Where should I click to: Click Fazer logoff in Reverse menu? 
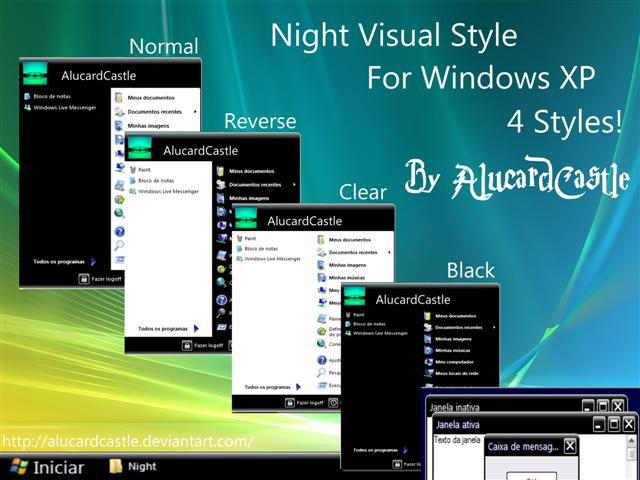coord(203,346)
